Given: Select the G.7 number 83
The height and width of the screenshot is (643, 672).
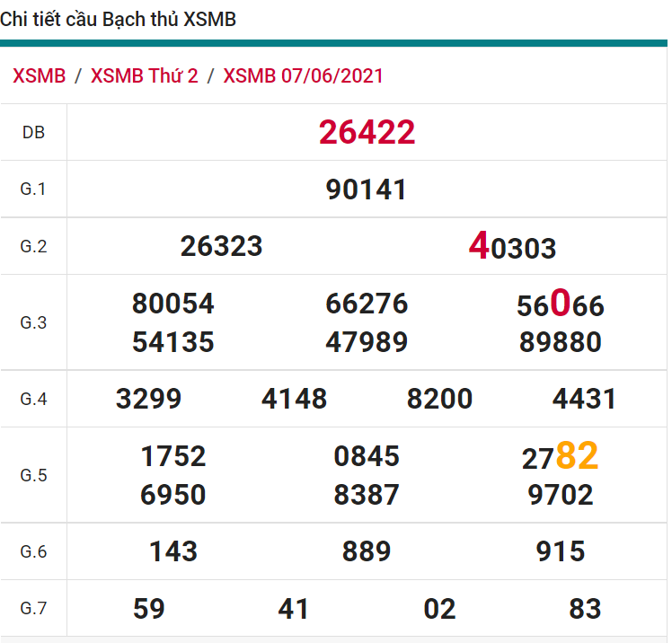Looking at the screenshot, I should (585, 609).
